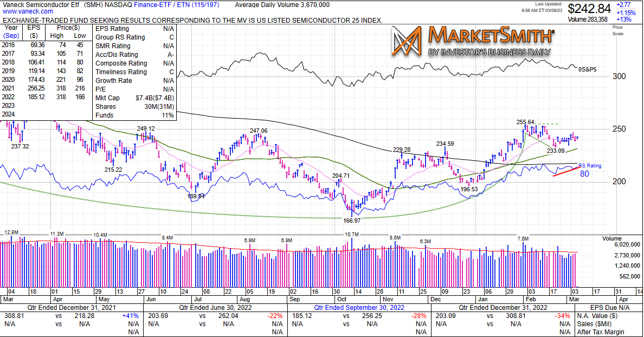This screenshot has height=337, width=644.
Task: Click the Mkt Cap $7.4B($7.4B) value
Action: click(x=155, y=98)
